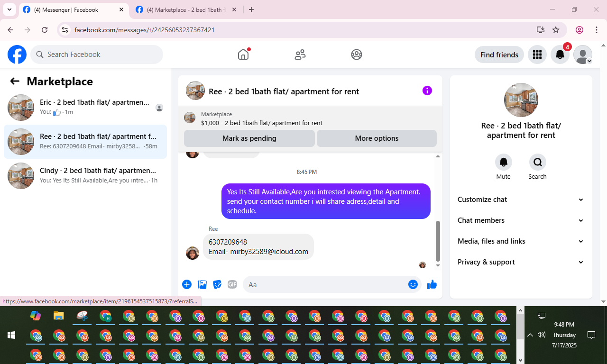Click the back arrow beside Marketplace
This screenshot has width=607, height=364.
pos(15,81)
